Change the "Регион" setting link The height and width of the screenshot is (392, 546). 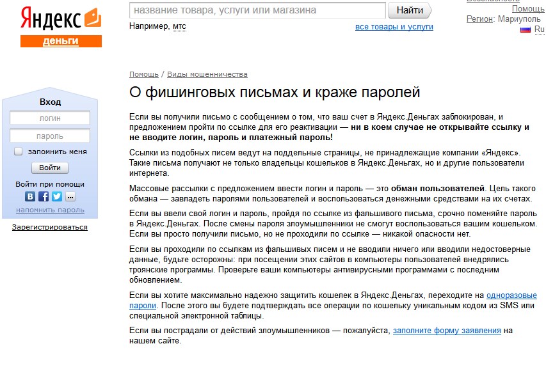[x=480, y=19]
